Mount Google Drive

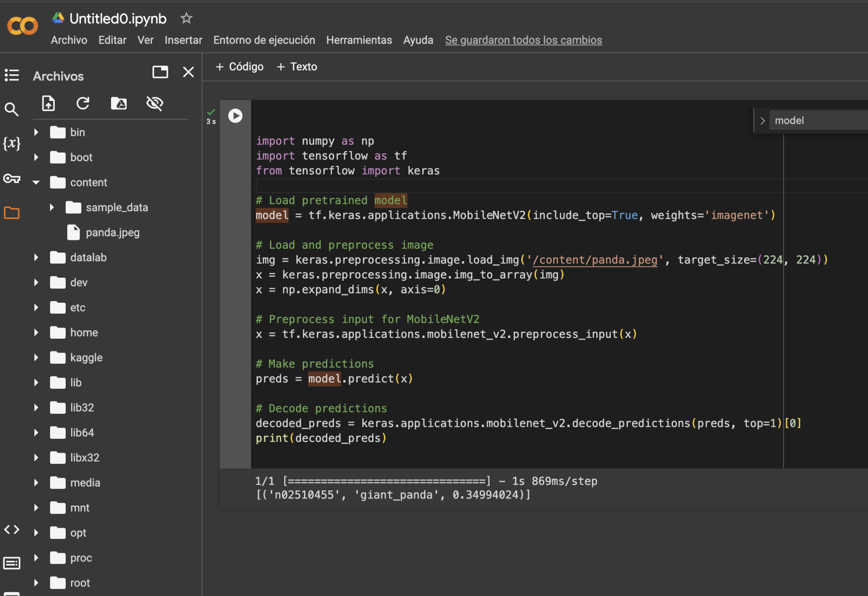119,103
